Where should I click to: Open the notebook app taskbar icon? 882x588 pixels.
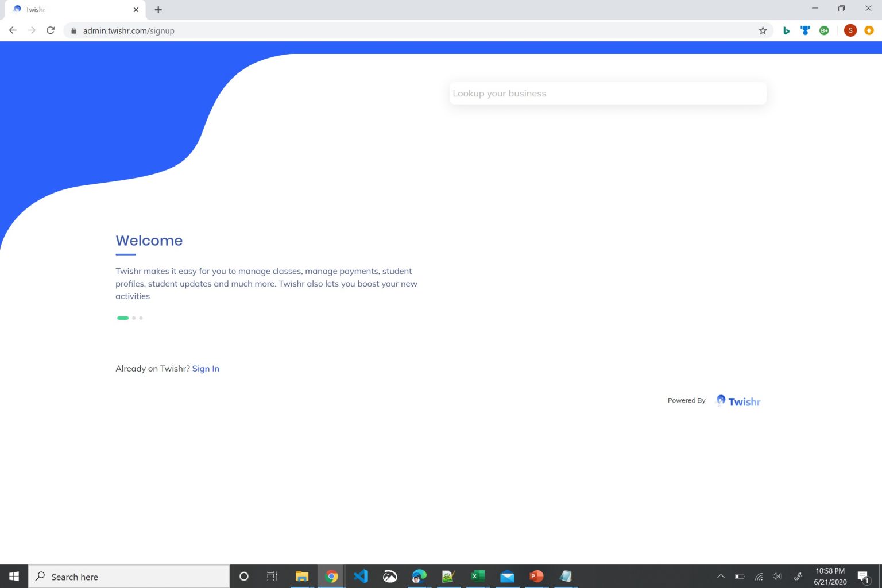pos(566,577)
